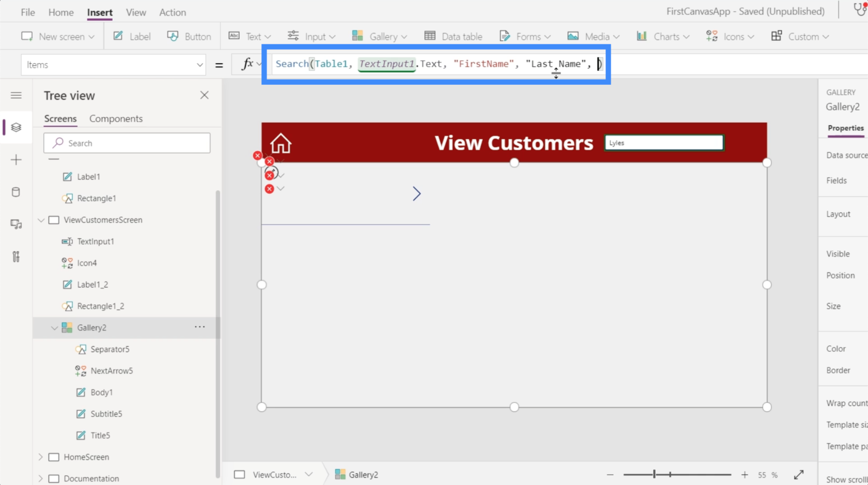Click the next arrow in the gallery
868x485 pixels.
click(x=416, y=194)
